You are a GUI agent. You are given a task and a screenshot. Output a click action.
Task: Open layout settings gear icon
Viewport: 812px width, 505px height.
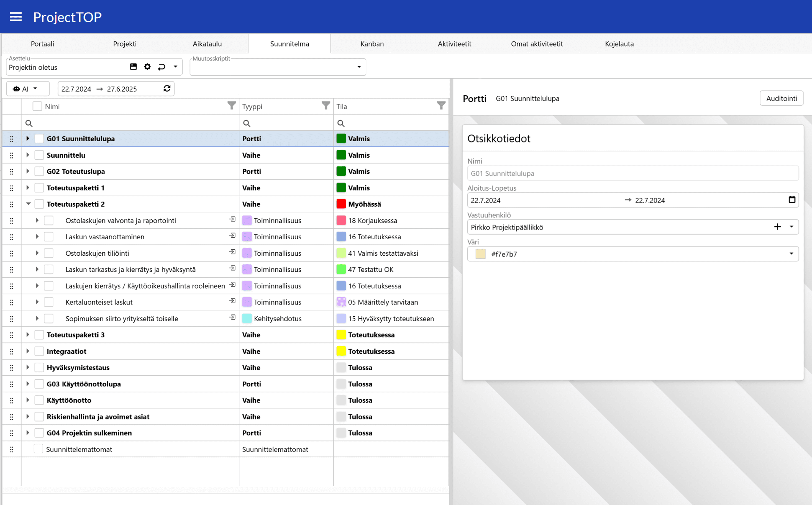point(147,67)
